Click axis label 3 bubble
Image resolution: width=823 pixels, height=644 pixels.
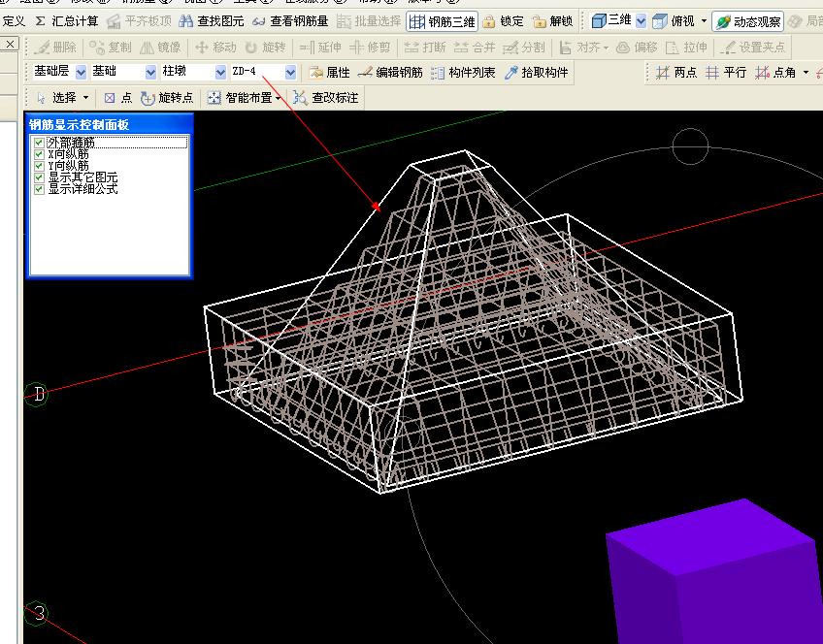[38, 613]
